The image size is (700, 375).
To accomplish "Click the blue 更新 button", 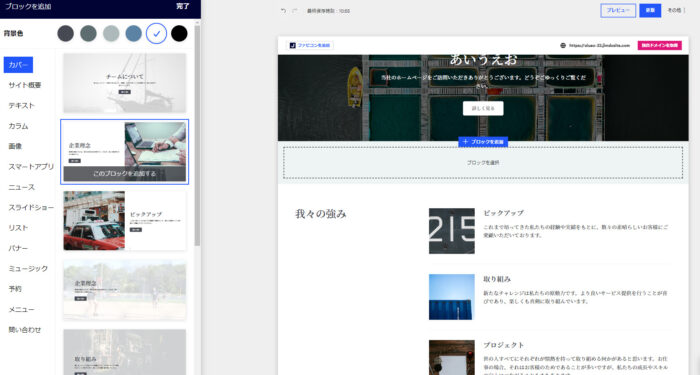I will pyautogui.click(x=650, y=10).
